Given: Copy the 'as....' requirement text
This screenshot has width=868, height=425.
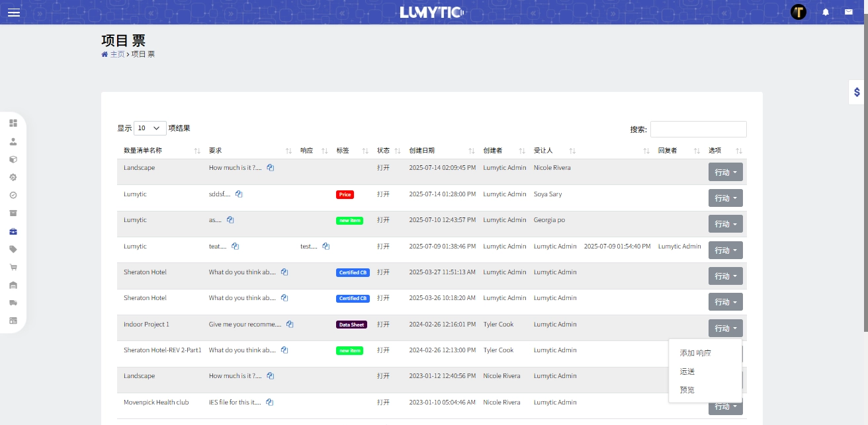Looking at the screenshot, I should [x=230, y=220].
